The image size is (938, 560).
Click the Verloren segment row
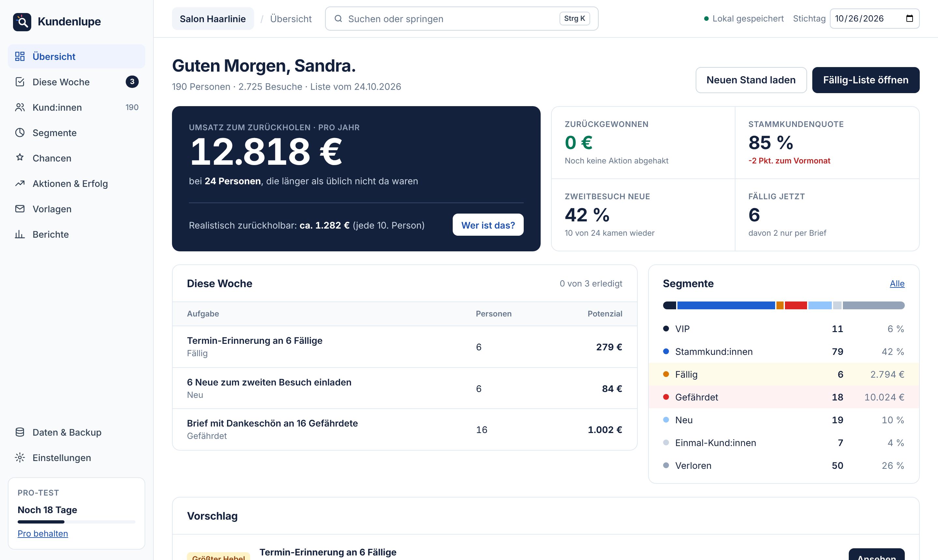coord(784,465)
